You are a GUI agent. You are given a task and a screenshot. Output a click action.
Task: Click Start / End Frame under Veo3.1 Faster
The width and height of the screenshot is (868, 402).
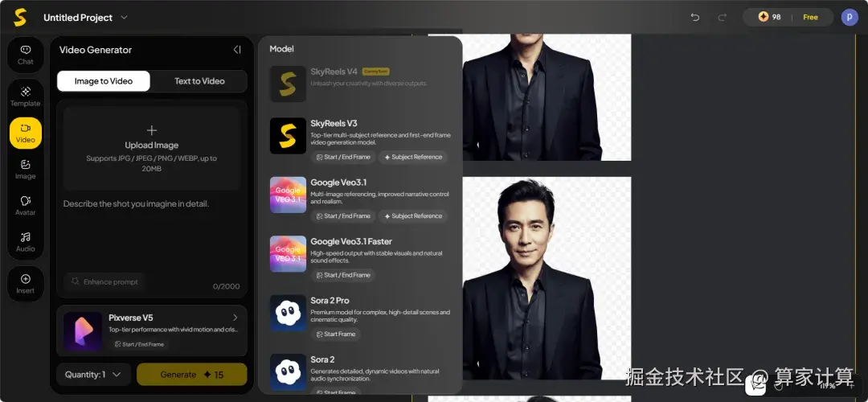tap(343, 275)
